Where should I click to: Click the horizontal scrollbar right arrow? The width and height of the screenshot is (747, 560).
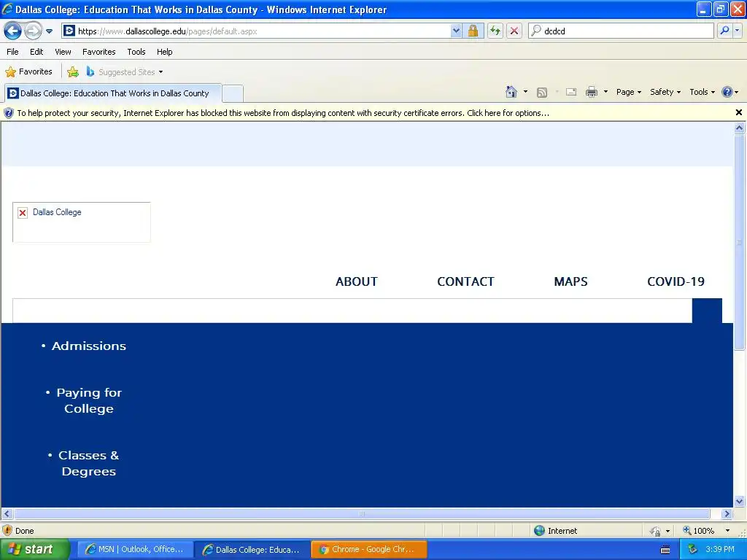pyautogui.click(x=727, y=514)
